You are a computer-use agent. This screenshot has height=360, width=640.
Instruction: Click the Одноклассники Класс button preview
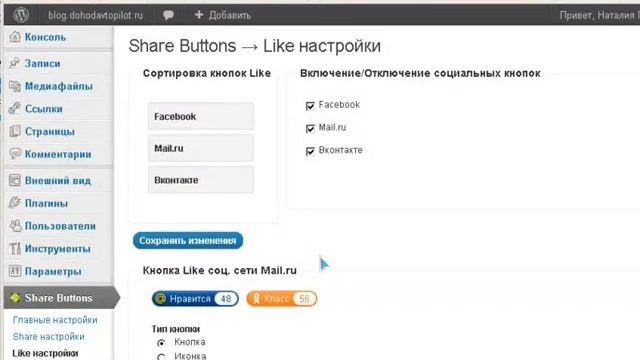(282, 299)
